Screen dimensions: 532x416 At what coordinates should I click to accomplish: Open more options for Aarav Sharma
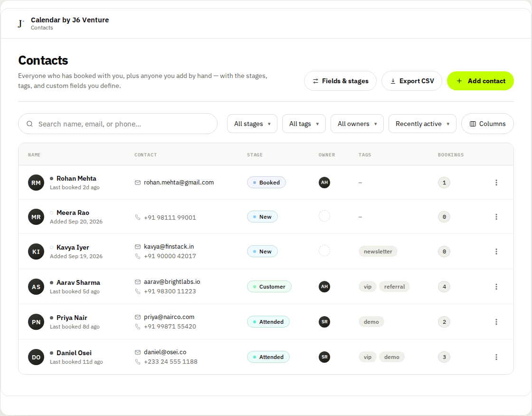pos(496,287)
